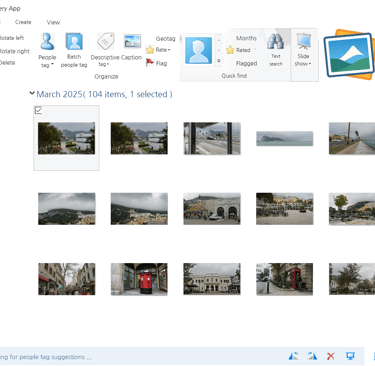The image size is (375, 366).
Task: Switch to the View tab
Action: click(53, 22)
